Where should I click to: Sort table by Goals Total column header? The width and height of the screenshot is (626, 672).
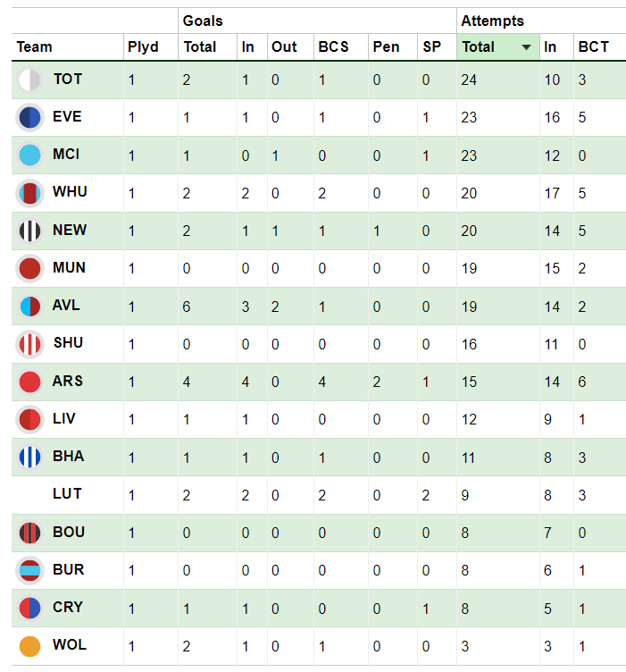click(x=199, y=46)
